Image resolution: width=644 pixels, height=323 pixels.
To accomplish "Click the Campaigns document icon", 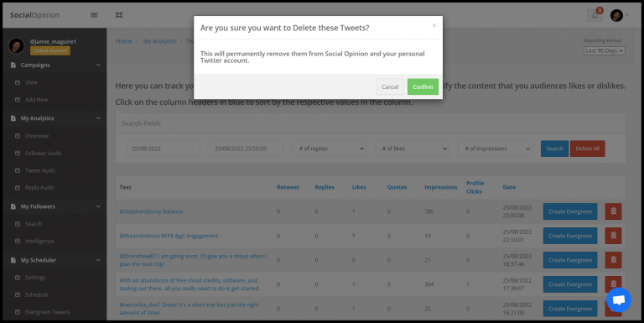I will click(x=13, y=65).
